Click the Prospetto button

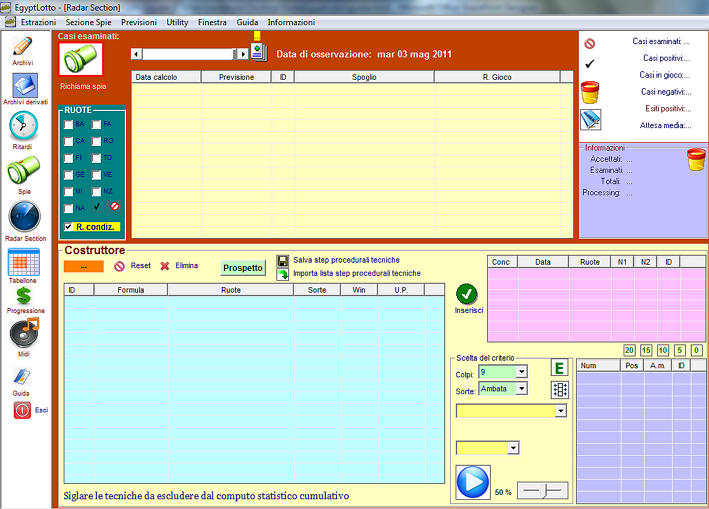coord(243,268)
